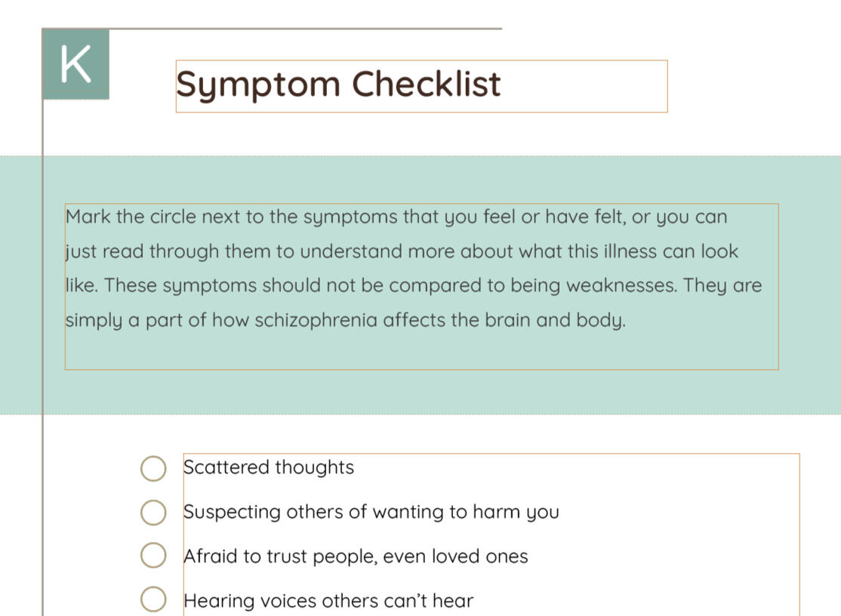This screenshot has width=841, height=616.
Task: Click Afraid to trust people, even loved ones
Action: pyautogui.click(x=356, y=556)
